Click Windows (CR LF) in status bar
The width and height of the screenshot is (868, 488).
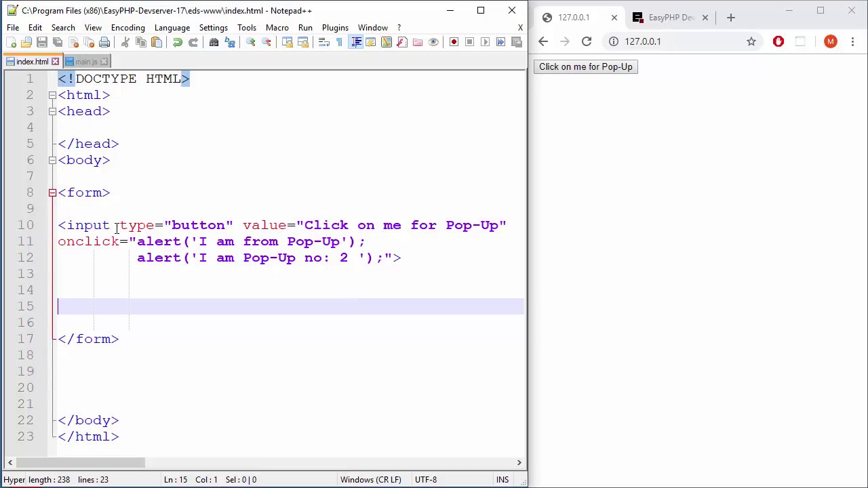pyautogui.click(x=371, y=480)
